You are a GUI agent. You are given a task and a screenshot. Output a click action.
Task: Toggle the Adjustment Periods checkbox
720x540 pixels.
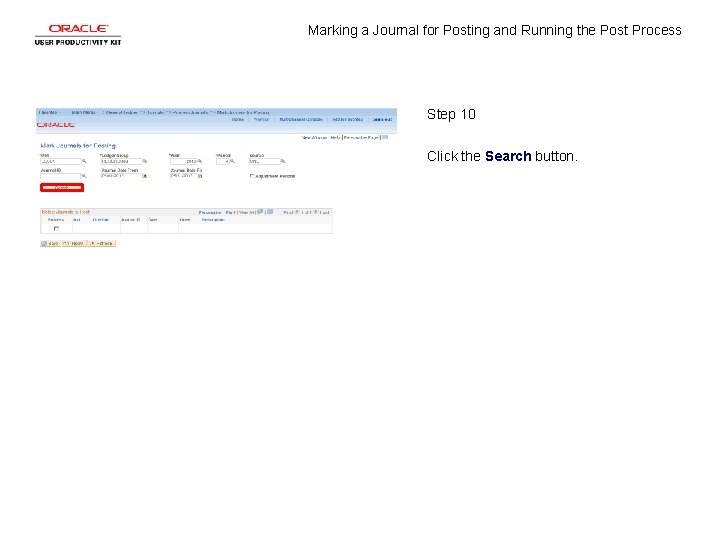click(x=252, y=176)
